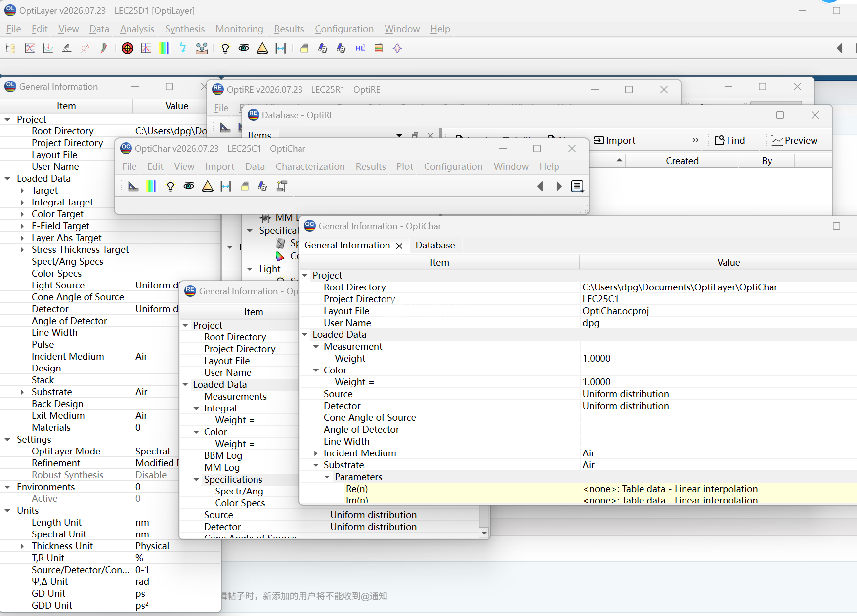The image size is (857, 616).
Task: Click the cone angle icon in OptiLayer toolbar
Action: pos(262,48)
